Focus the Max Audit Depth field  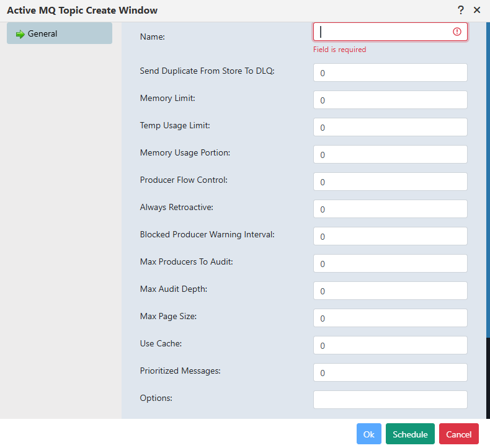390,291
